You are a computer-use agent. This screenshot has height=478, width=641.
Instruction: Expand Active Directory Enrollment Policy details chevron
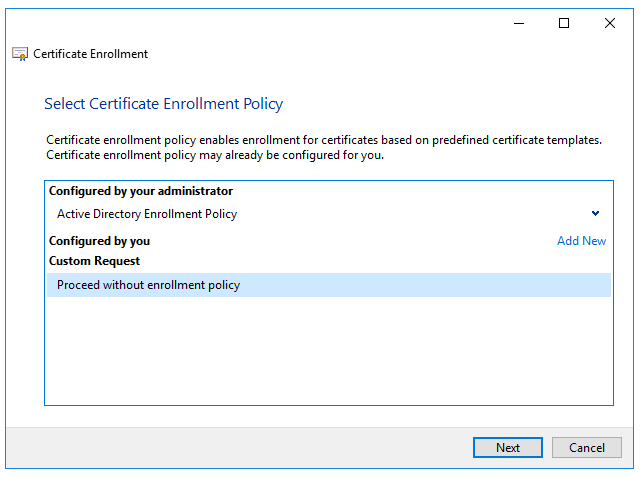pos(595,213)
